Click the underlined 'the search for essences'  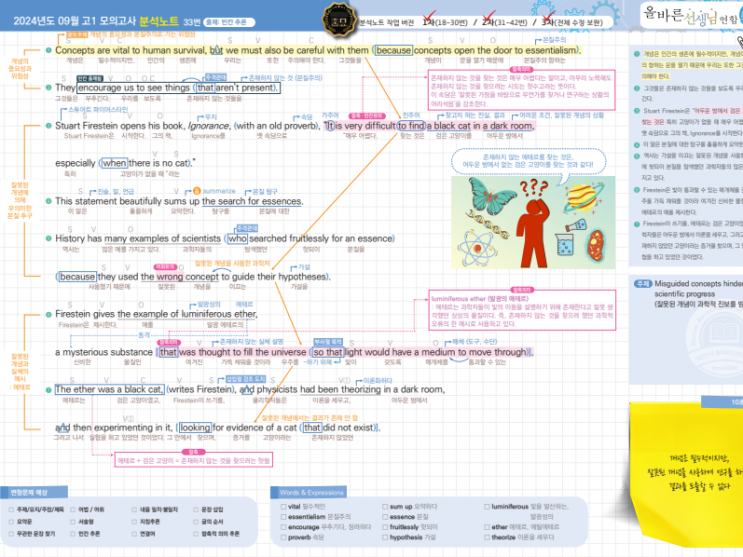coord(252,201)
